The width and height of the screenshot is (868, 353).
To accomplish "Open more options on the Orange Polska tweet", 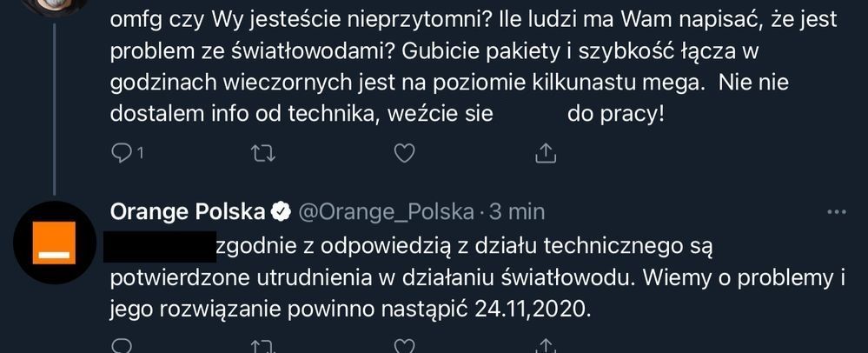I will [x=837, y=211].
